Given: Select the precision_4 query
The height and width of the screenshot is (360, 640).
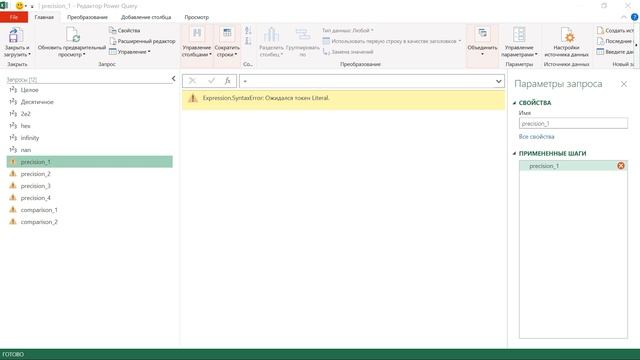Looking at the screenshot, I should pyautogui.click(x=89, y=198).
